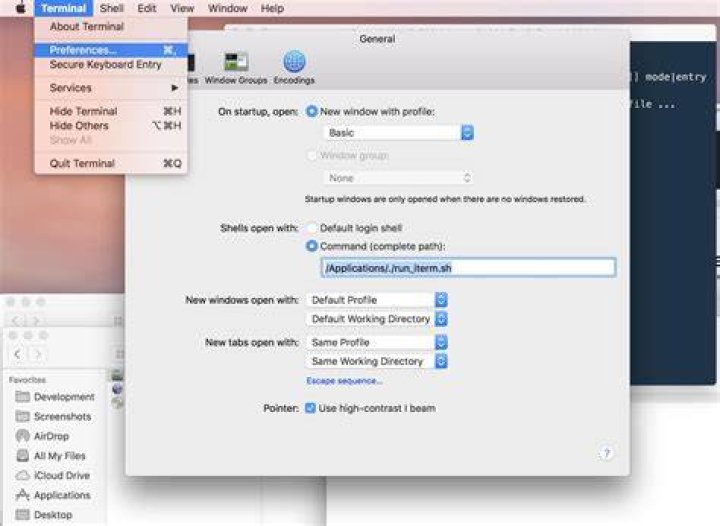The image size is (720, 526).
Task: Open Screenshots folder in Finder sidebar
Action: click(53, 416)
